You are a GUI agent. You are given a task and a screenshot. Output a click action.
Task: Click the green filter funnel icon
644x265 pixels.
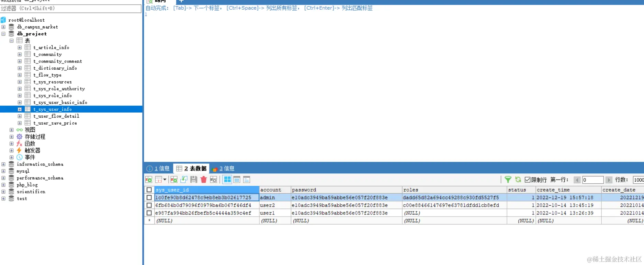[508, 180]
